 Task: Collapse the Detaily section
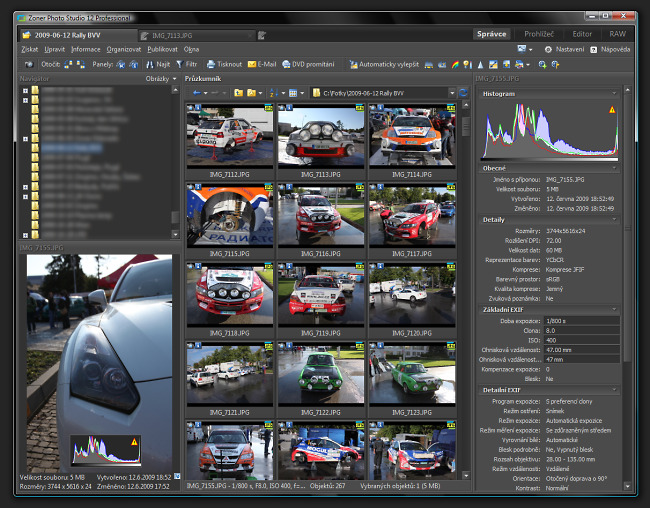[x=614, y=219]
